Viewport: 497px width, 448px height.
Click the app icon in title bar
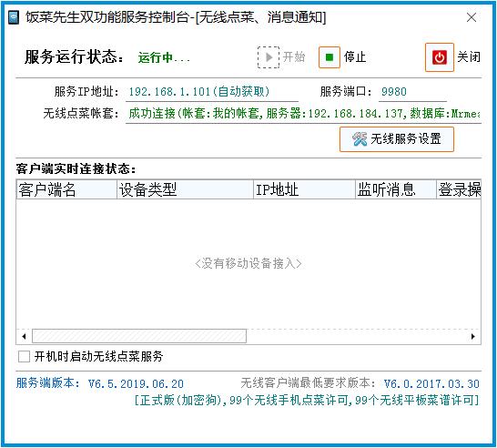point(14,17)
